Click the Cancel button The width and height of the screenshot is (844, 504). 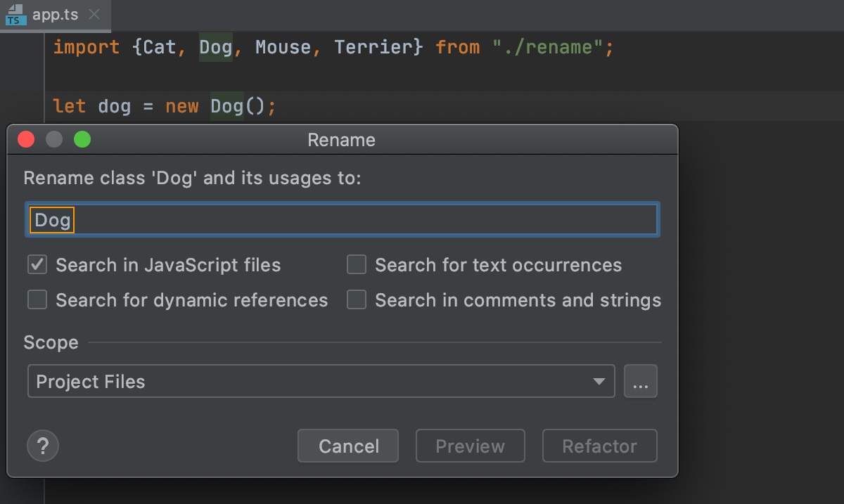click(x=348, y=446)
